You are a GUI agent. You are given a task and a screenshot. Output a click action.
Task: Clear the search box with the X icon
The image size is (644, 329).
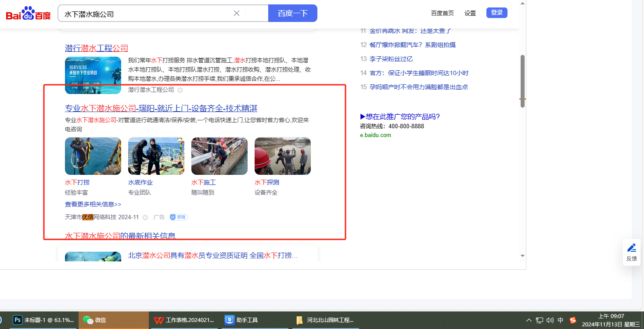point(237,13)
